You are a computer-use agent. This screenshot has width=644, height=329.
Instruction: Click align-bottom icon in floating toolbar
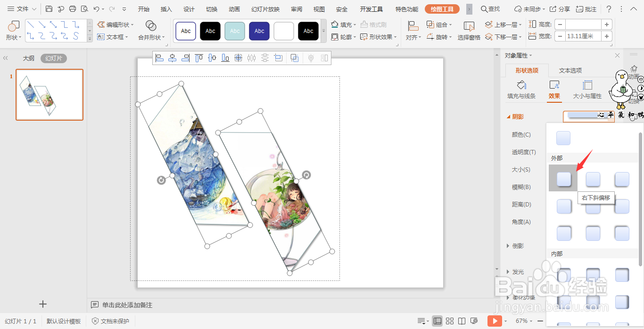tap(225, 58)
